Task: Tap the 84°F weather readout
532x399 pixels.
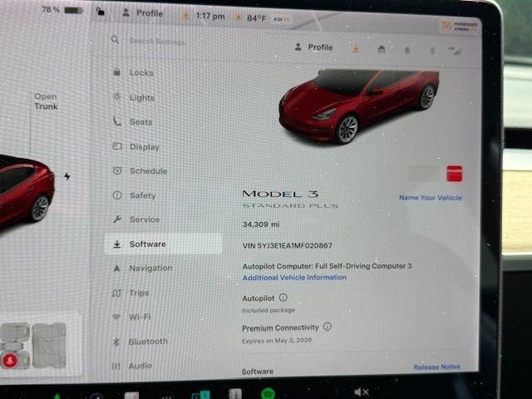Action: click(250, 17)
